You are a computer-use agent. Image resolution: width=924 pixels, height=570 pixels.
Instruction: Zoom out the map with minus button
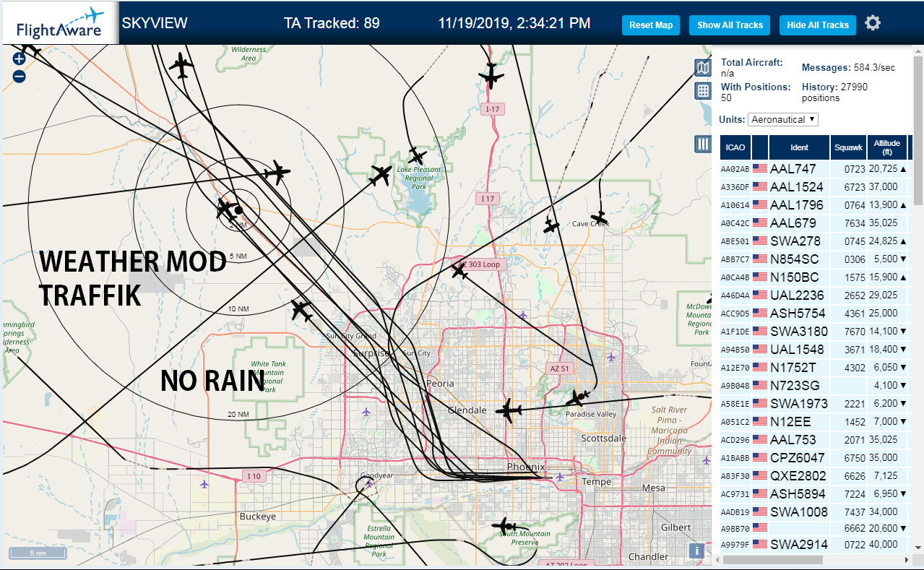coord(20,77)
